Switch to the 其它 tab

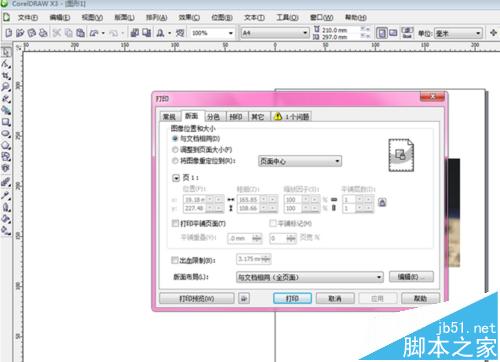pos(258,117)
